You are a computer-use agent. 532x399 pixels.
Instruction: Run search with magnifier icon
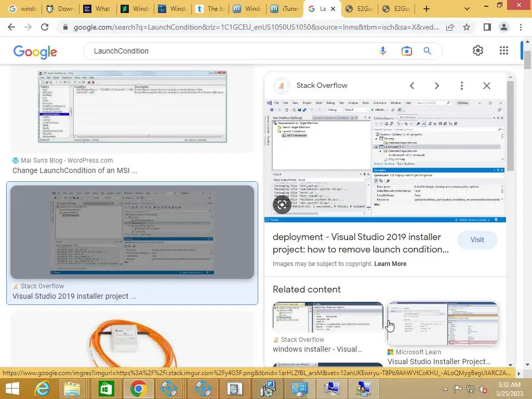tap(427, 51)
